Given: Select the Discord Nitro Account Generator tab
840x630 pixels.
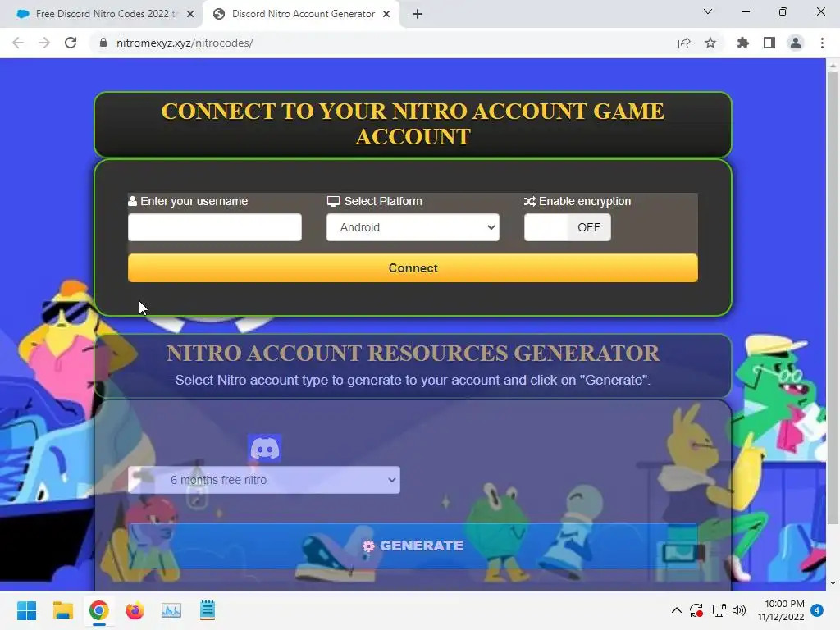Looking at the screenshot, I should [303, 14].
